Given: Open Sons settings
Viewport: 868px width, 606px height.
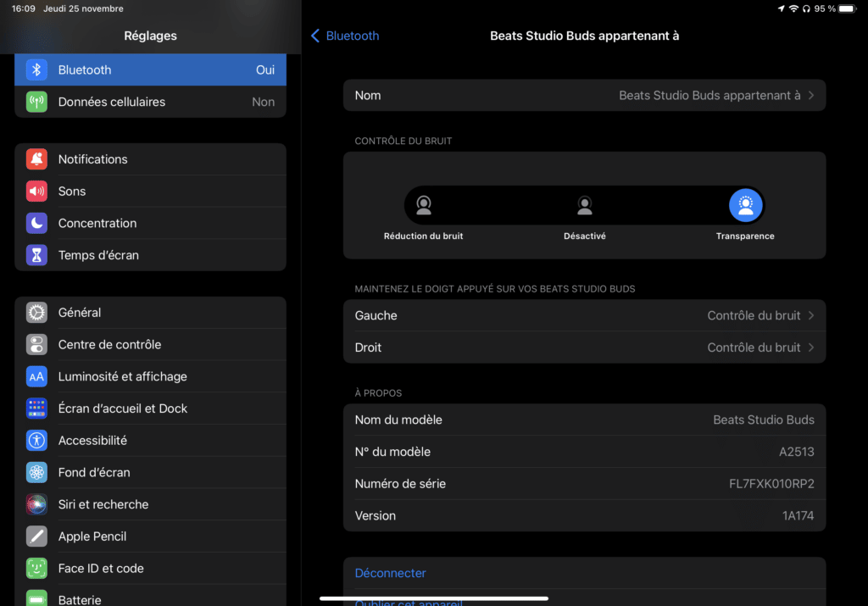Looking at the screenshot, I should click(150, 192).
